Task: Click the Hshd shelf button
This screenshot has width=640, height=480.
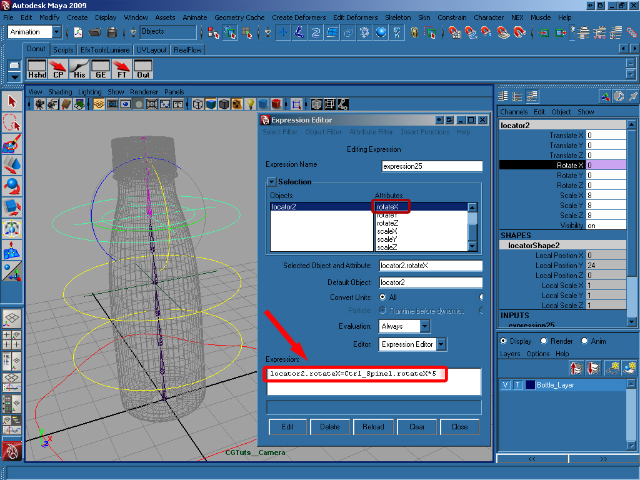Action: 37,68
